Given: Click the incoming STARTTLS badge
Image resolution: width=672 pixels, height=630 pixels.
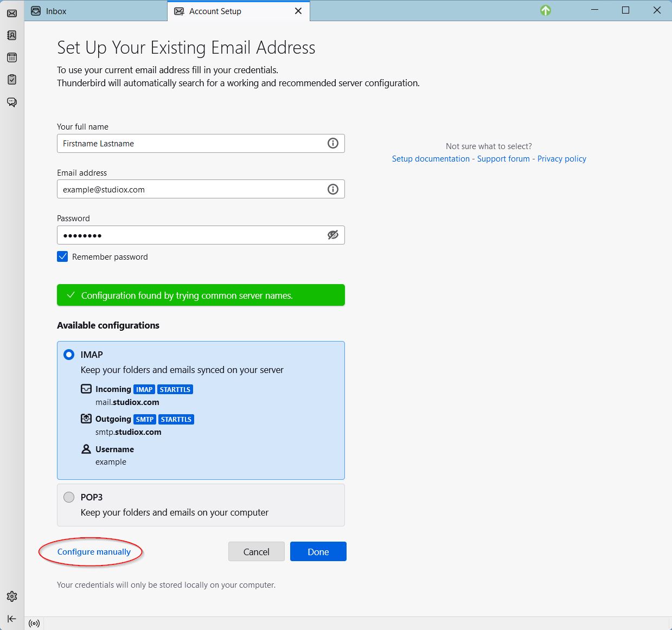Looking at the screenshot, I should tap(175, 389).
